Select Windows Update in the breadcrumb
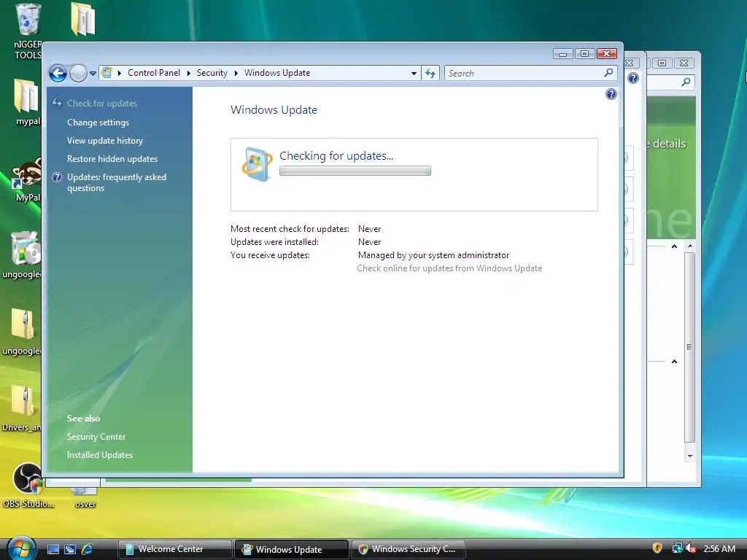 pyautogui.click(x=277, y=73)
